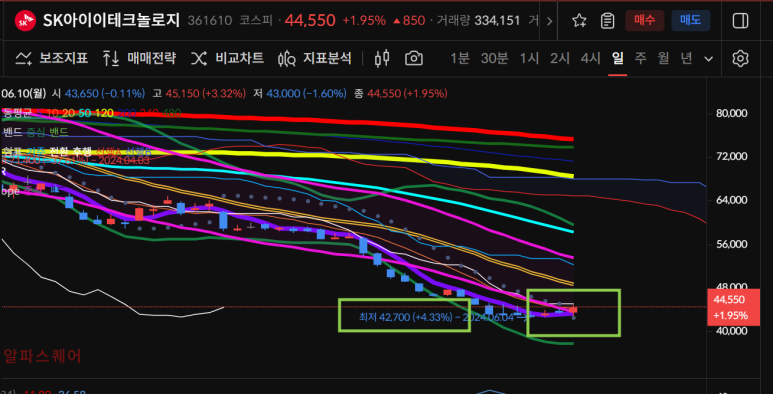Select the 월 monthly timeframe
This screenshot has height=394, width=773.
[x=664, y=59]
